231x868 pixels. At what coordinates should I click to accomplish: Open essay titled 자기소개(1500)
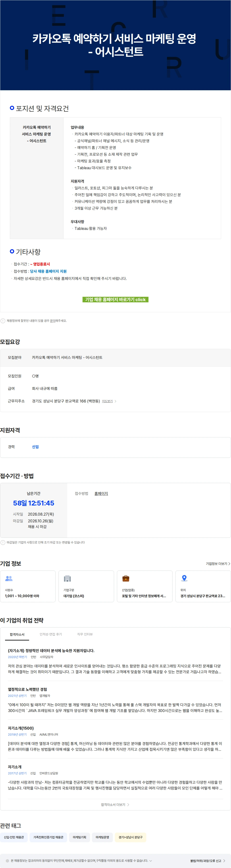(x=21, y=728)
